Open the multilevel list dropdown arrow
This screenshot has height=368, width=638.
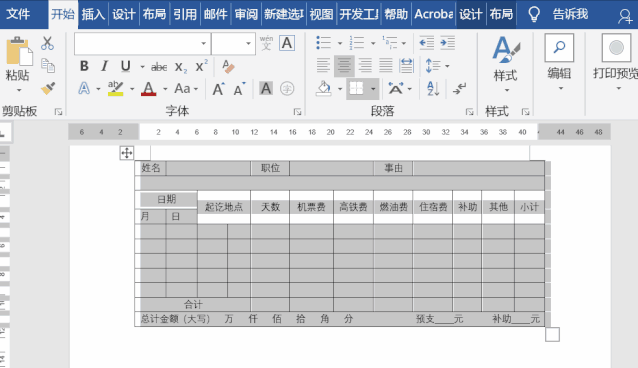coord(404,43)
